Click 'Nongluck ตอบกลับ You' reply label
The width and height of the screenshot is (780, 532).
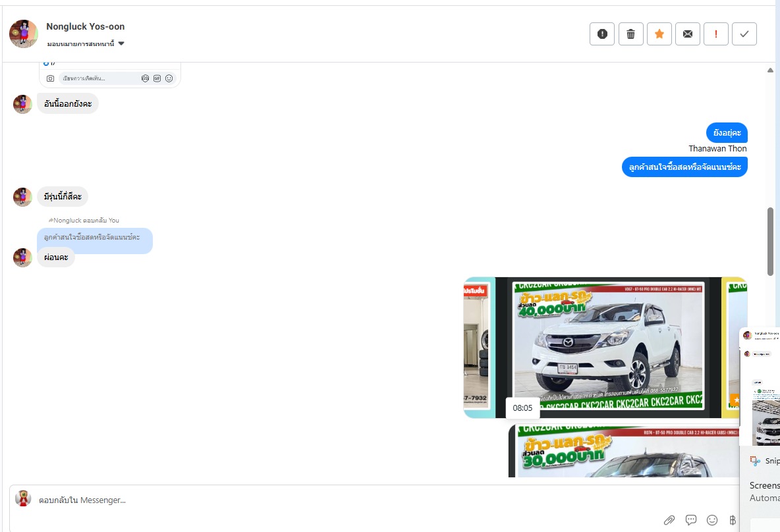pos(84,221)
